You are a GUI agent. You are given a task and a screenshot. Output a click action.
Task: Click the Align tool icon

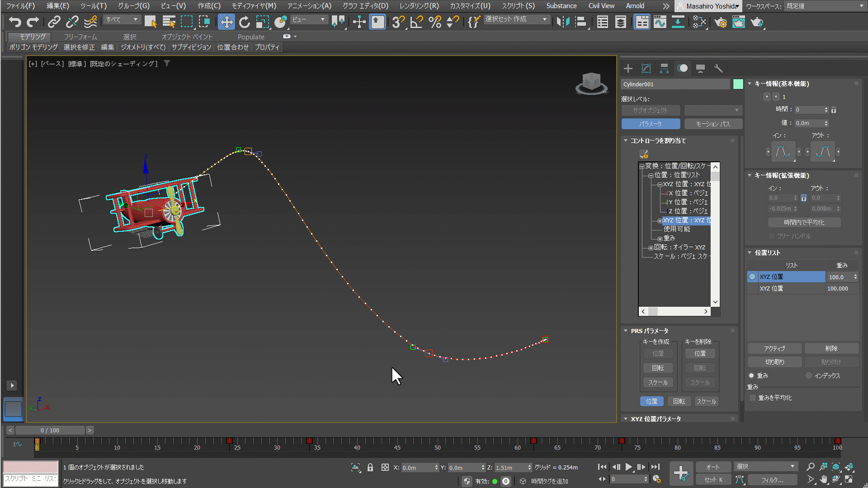(x=581, y=22)
